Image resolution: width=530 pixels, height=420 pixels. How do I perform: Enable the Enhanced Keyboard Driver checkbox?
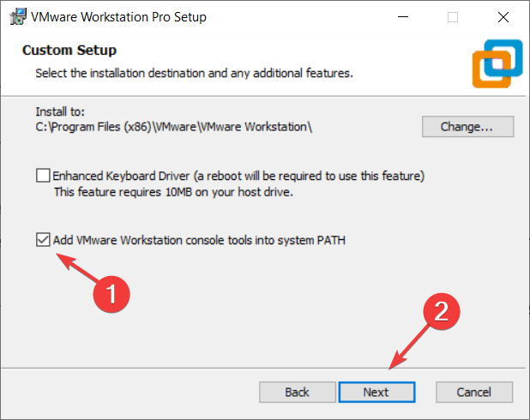(x=43, y=176)
